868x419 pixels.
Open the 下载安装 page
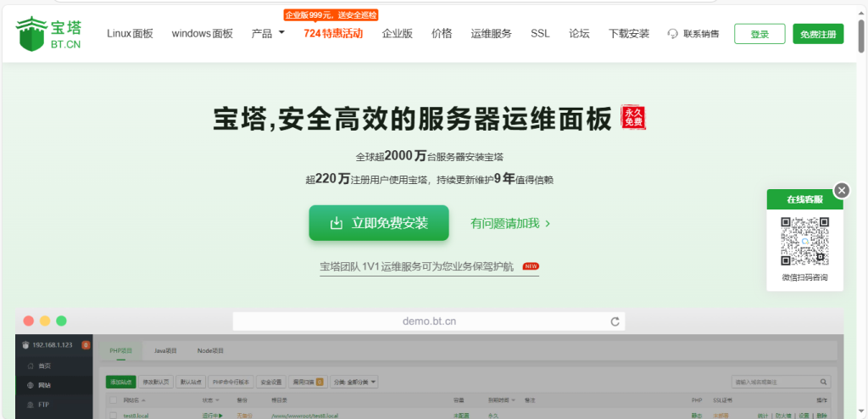tap(629, 34)
